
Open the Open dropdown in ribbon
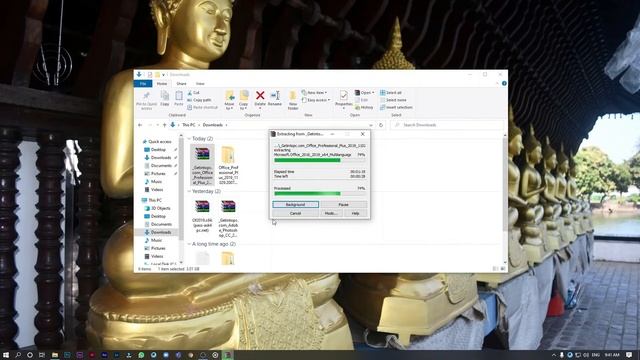[x=364, y=93]
